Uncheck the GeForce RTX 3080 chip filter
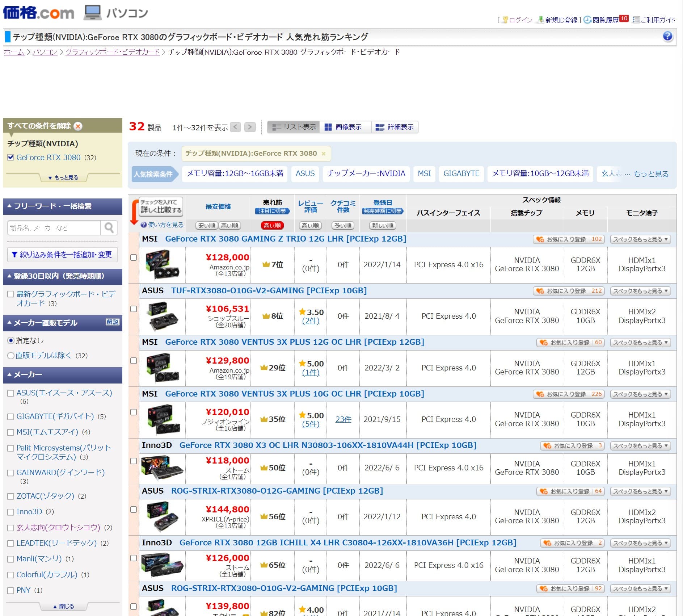This screenshot has width=683, height=616. [10, 158]
